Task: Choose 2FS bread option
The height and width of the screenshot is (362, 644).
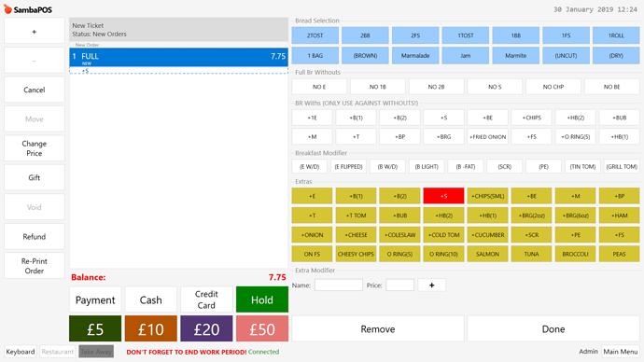Action: click(x=415, y=35)
